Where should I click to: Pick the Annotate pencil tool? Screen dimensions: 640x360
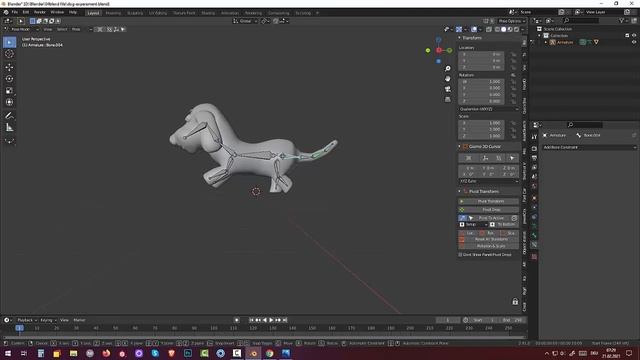pos(9,116)
